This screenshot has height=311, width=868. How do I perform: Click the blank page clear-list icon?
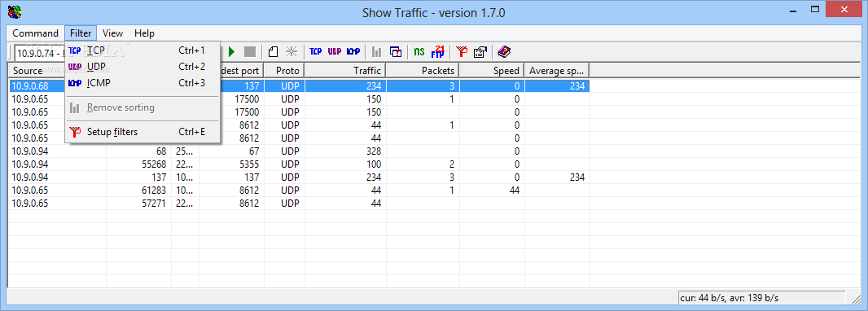point(273,51)
